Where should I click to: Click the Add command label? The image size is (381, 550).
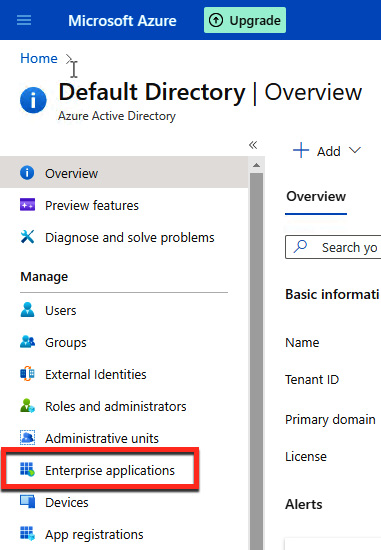click(x=329, y=152)
